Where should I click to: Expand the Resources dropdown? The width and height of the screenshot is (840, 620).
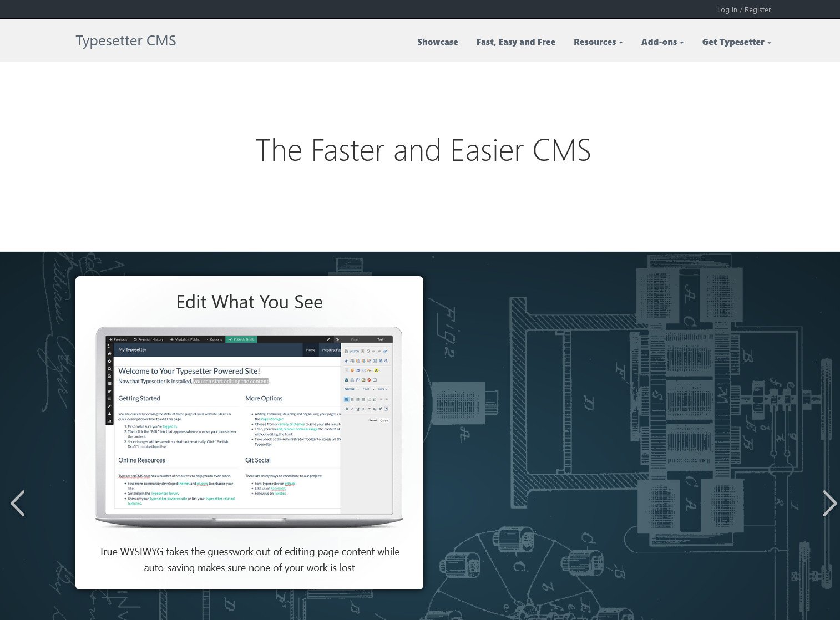[598, 42]
